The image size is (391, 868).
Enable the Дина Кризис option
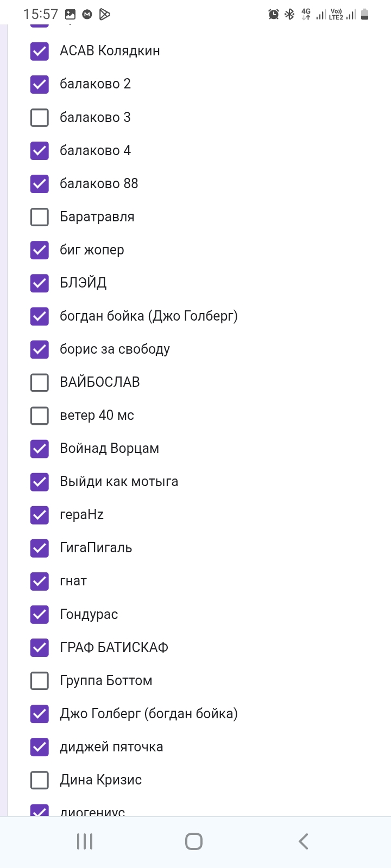point(40,780)
